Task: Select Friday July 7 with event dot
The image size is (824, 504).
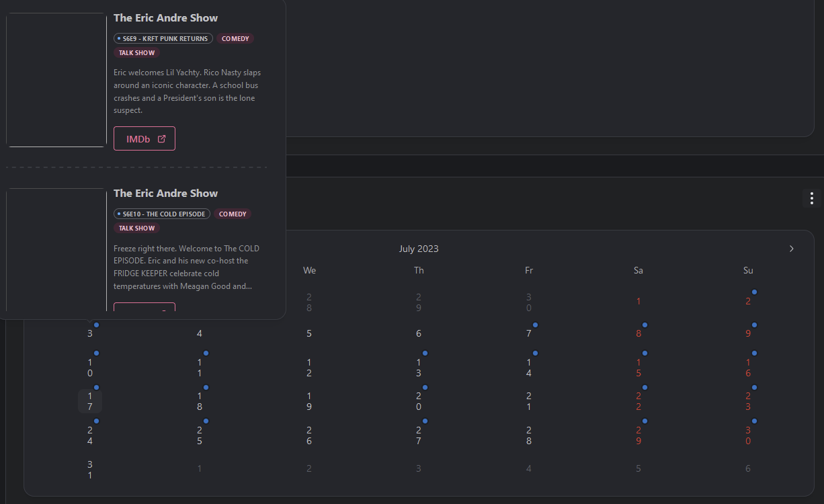Action: (529, 333)
